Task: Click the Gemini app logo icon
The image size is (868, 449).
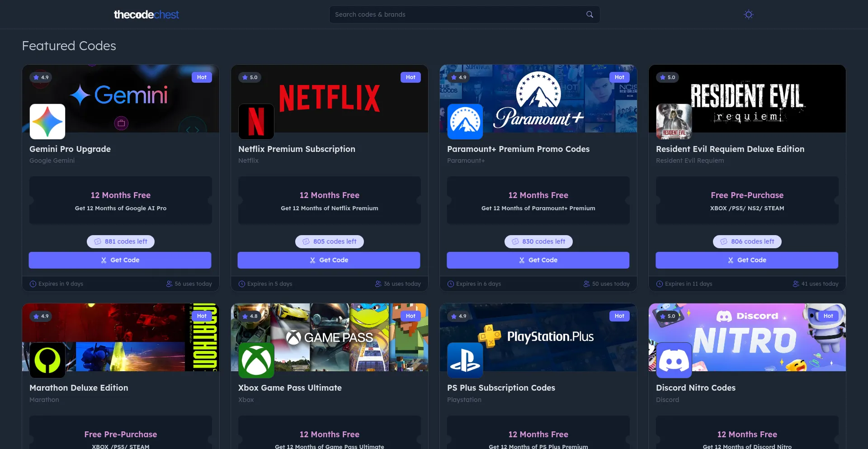Action: 47,122
